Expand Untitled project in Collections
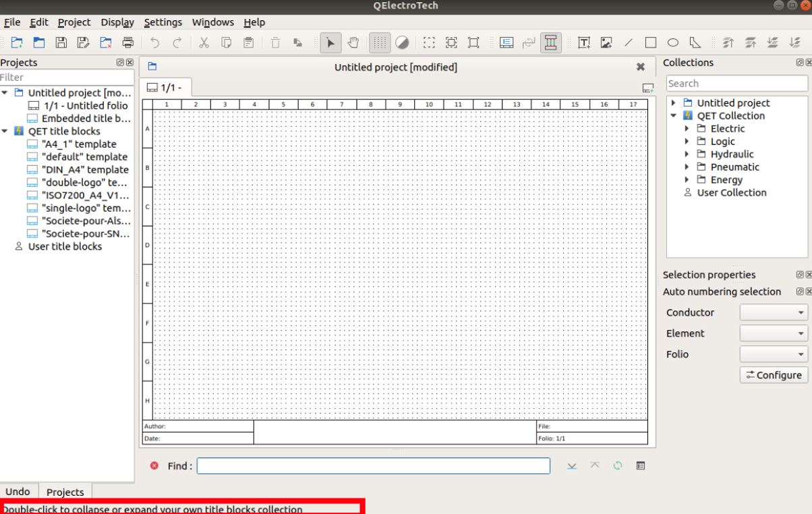The image size is (812, 514). coord(673,103)
